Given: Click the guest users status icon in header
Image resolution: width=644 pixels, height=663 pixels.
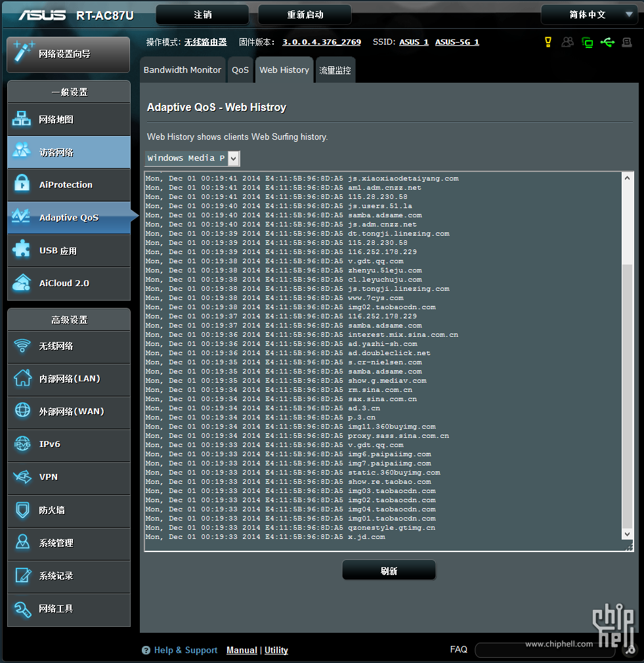Looking at the screenshot, I should [x=567, y=42].
